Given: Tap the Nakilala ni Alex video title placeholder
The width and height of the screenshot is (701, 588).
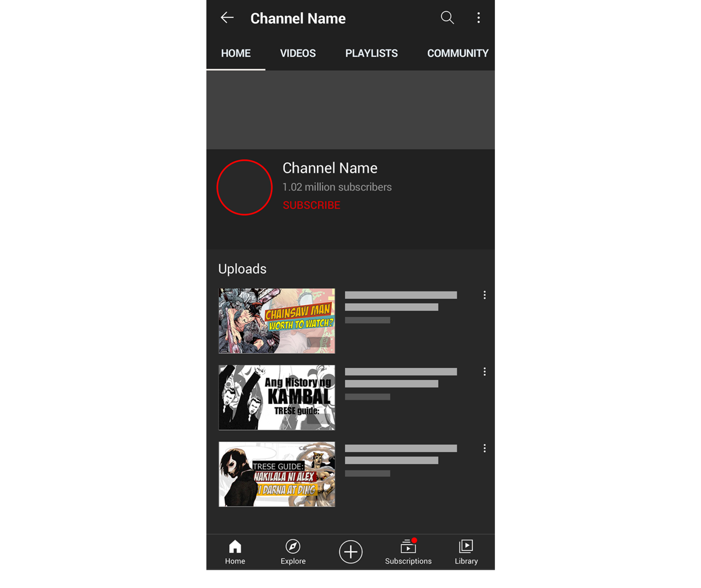Looking at the screenshot, I should click(401, 454).
